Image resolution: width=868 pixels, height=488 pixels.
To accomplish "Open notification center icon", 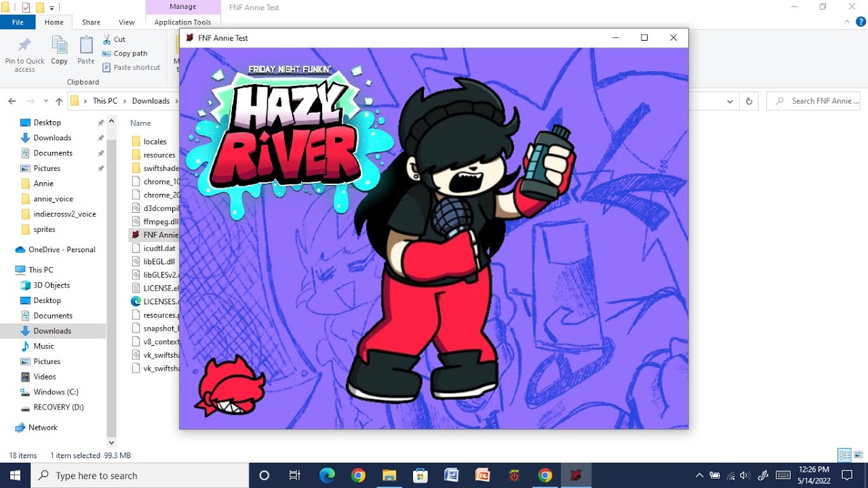I will (x=847, y=475).
